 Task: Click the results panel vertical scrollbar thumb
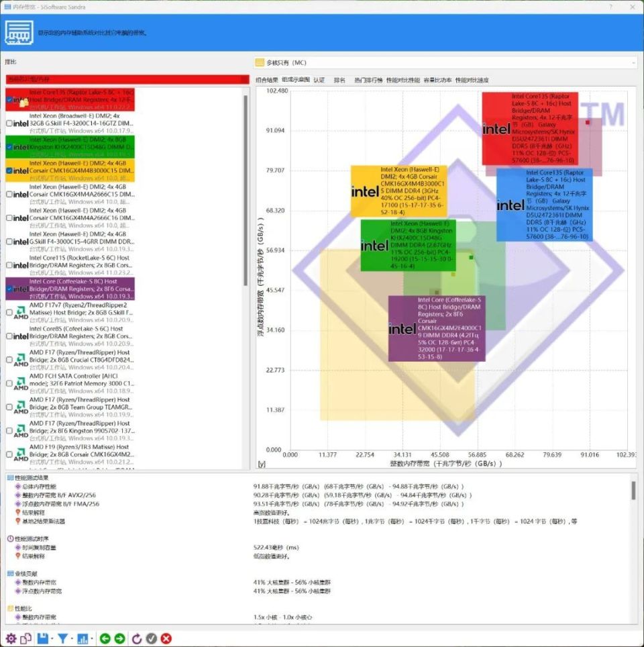click(x=633, y=491)
